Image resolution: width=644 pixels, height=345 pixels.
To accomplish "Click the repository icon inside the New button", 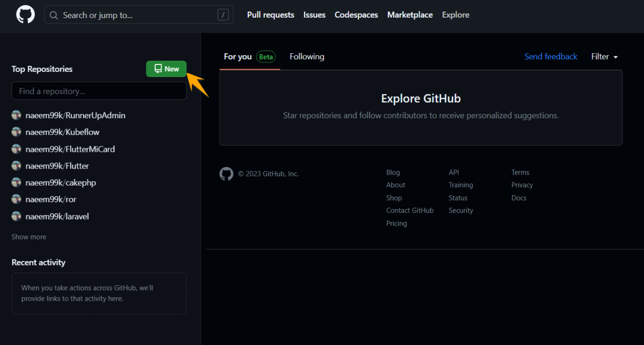I will click(x=158, y=68).
